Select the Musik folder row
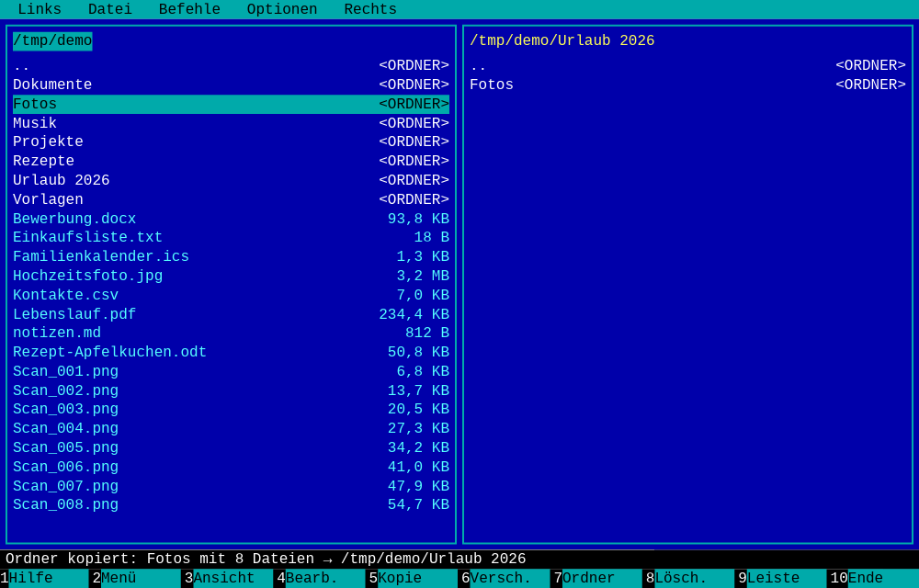 coord(231,123)
